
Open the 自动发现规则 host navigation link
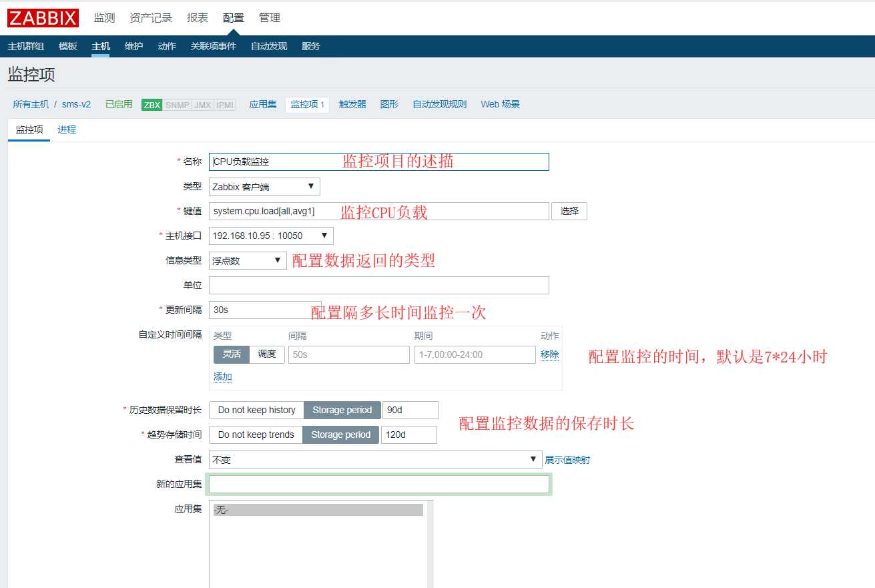[440, 105]
